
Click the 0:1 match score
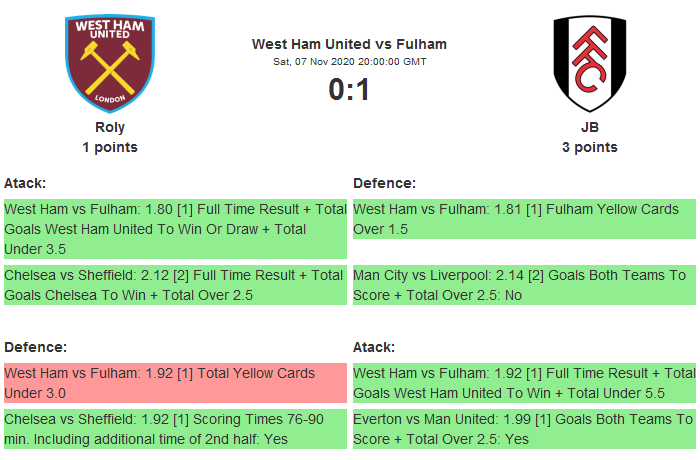(349, 90)
